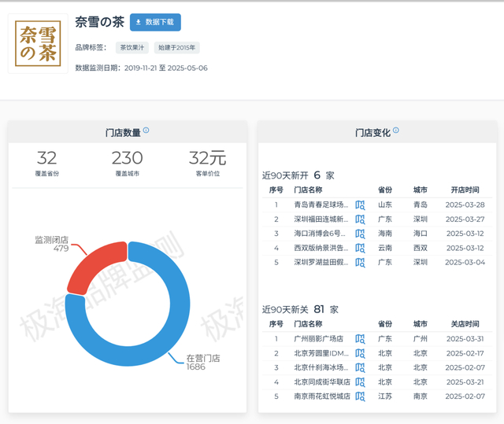Viewport: 504px width, 424px height.
Task: Select 北京同成街华联店 store name
Action: coord(321,382)
